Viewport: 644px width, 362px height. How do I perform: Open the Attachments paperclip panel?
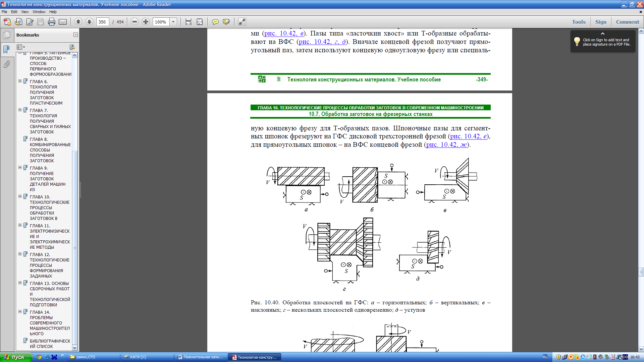point(7,64)
